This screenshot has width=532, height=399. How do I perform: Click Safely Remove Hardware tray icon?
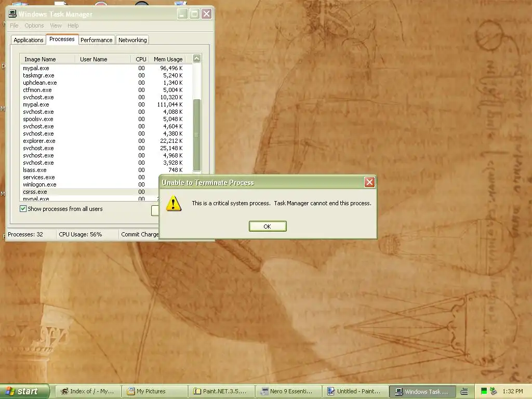494,391
